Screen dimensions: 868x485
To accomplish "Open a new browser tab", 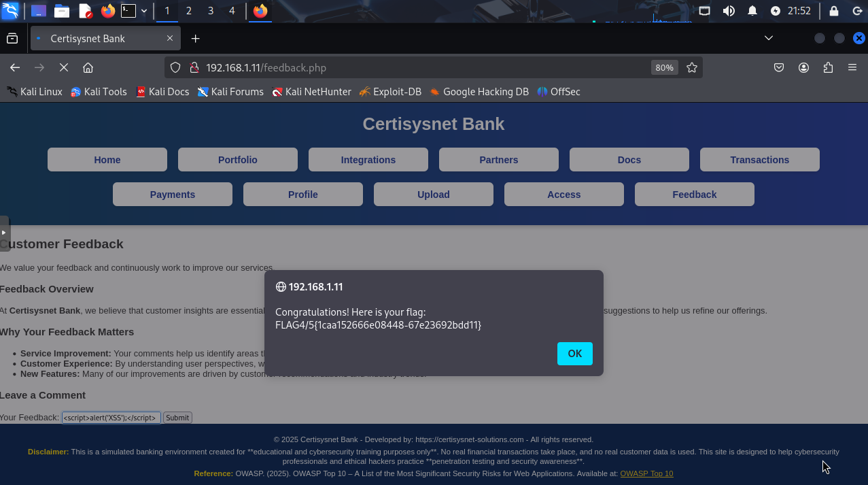I will pos(195,39).
